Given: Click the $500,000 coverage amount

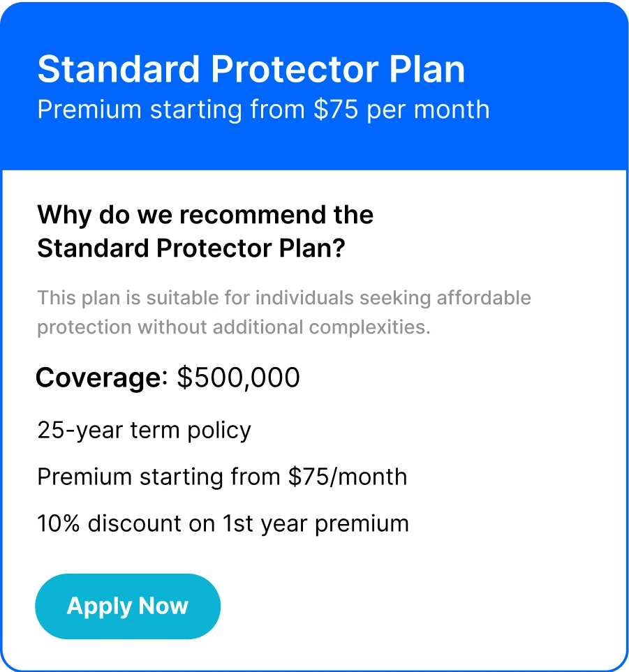Looking at the screenshot, I should [238, 378].
